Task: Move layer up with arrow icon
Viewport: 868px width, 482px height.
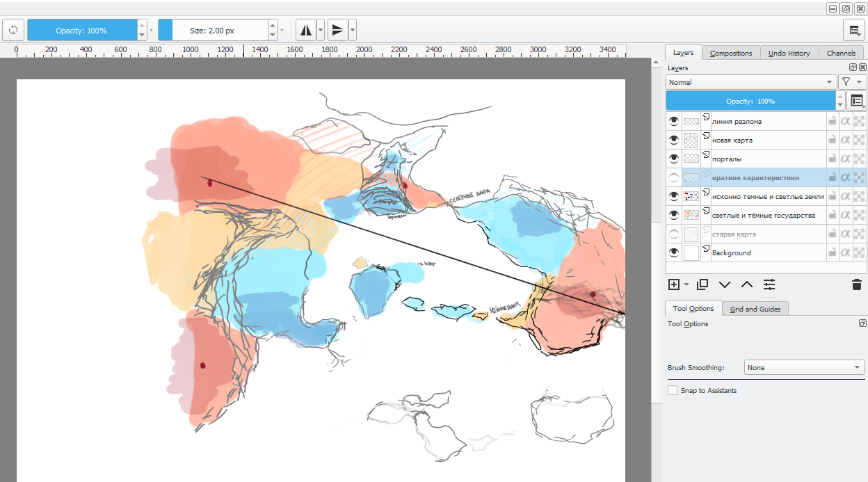Action: 747,284
